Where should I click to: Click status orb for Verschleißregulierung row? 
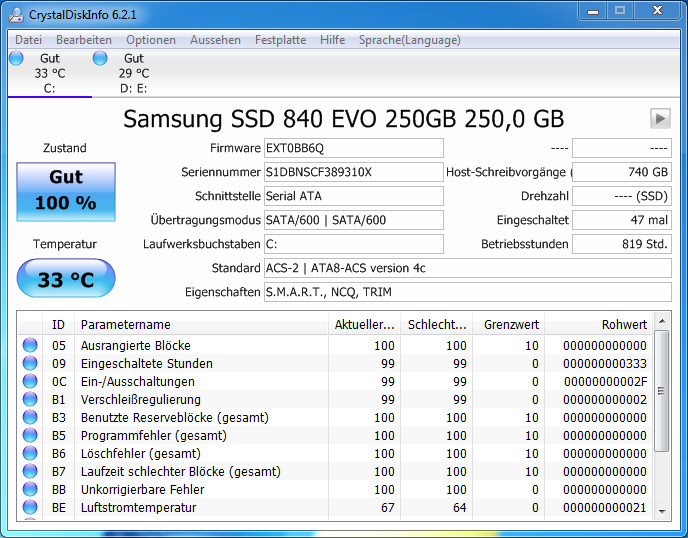[30, 399]
